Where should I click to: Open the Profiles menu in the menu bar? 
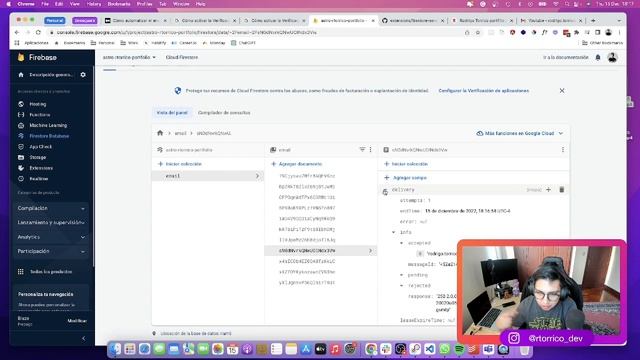click(144, 4)
